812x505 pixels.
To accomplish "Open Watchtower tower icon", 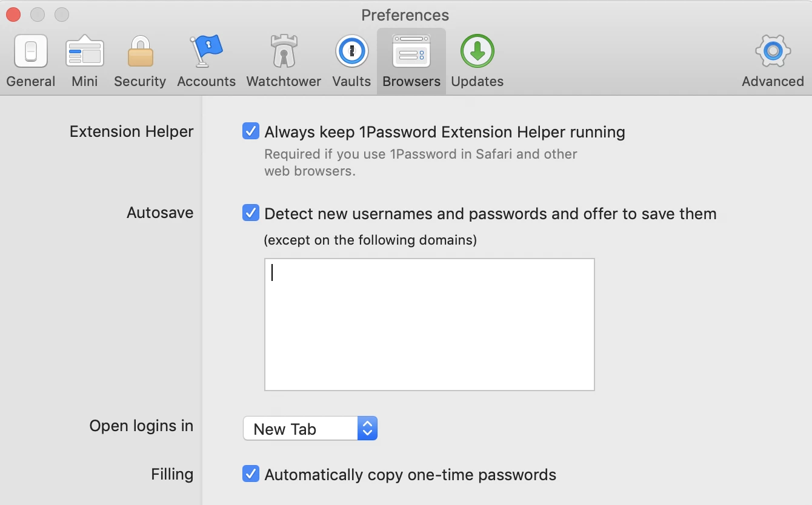I will point(284,51).
